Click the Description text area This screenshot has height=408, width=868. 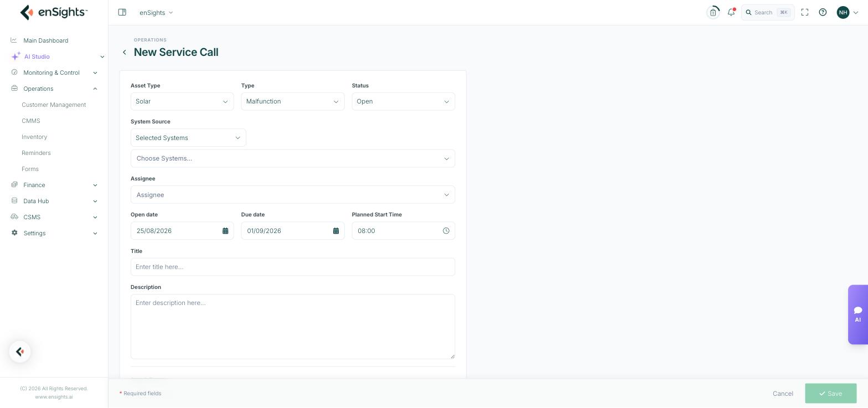click(293, 327)
